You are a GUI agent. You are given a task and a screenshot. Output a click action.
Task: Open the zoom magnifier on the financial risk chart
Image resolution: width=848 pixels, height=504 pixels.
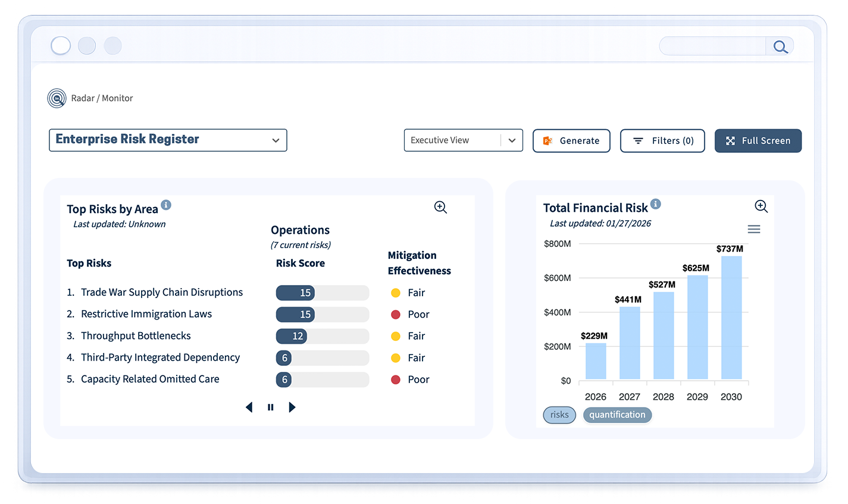point(761,206)
